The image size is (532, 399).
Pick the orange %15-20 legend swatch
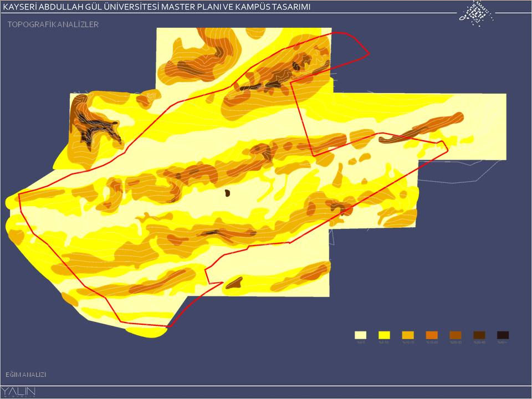(432, 335)
